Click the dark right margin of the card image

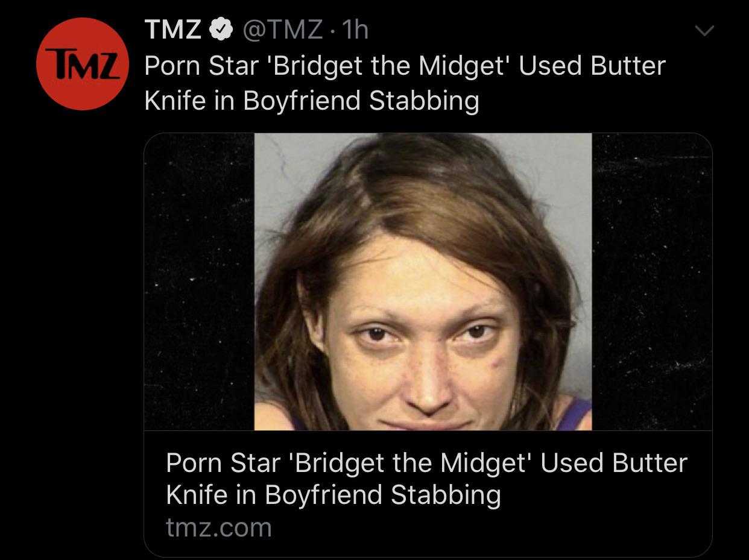652,282
